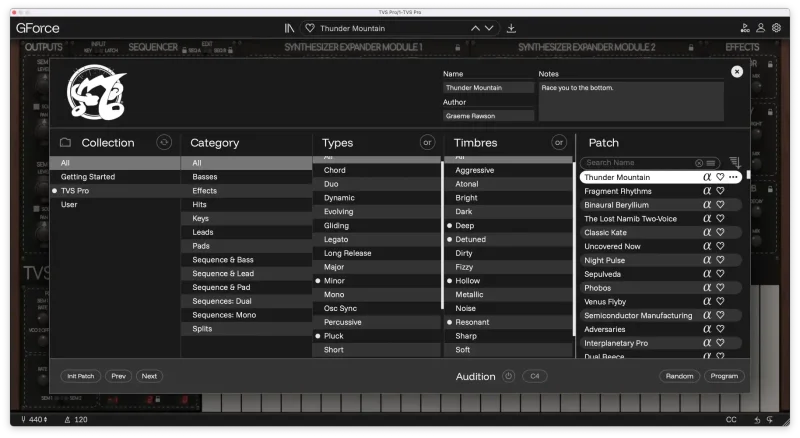Toggle the Audition power button

point(508,376)
